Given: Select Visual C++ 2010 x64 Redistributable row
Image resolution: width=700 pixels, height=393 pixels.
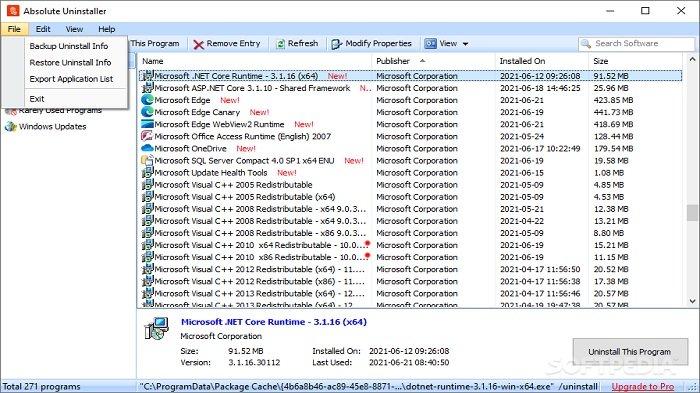Looking at the screenshot, I should (x=410, y=245).
